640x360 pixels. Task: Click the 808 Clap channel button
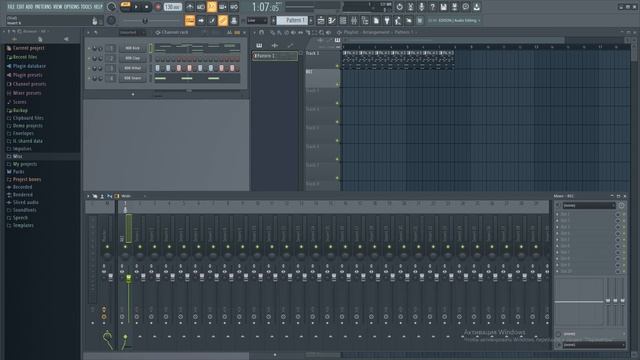133,58
